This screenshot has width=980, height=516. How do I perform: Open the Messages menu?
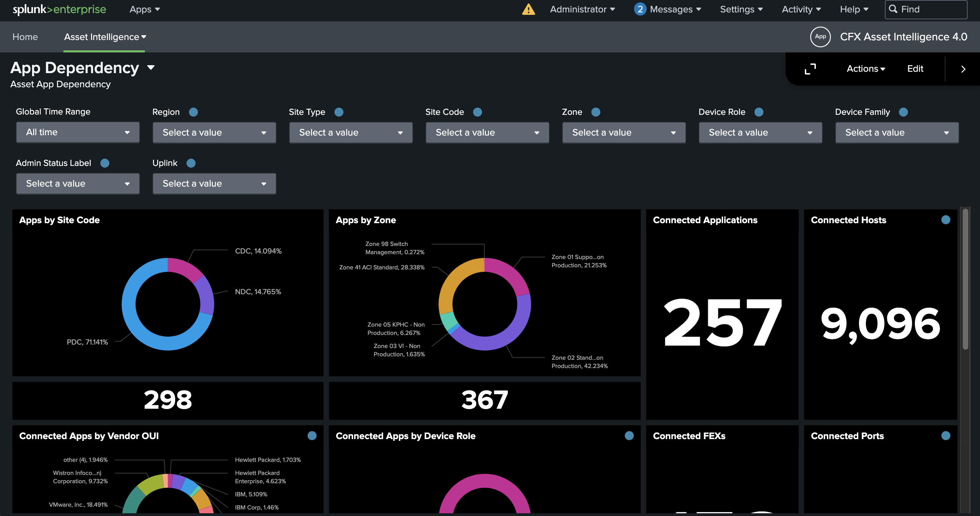675,9
